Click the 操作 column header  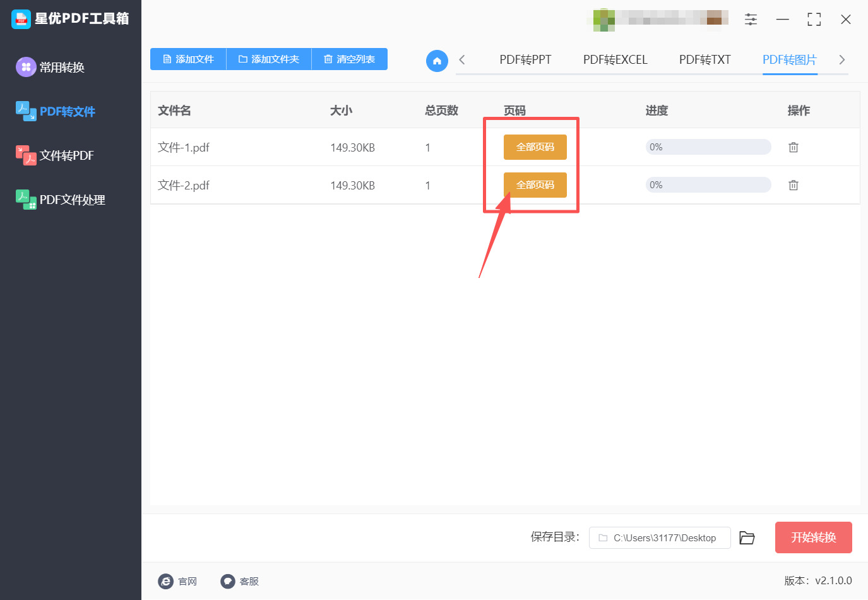[799, 111]
